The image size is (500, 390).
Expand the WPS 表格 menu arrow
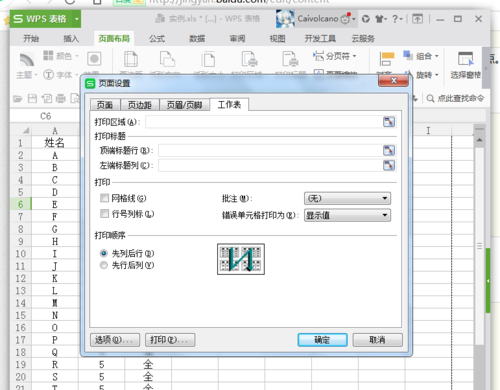77,19
